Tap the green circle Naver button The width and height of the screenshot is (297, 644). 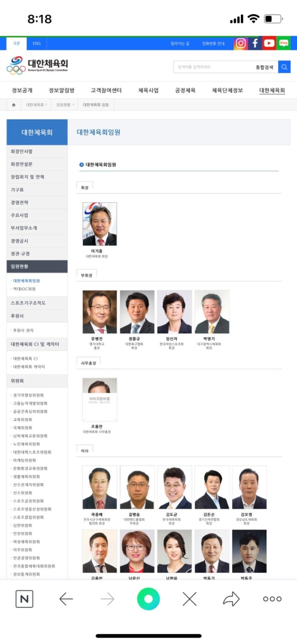[x=148, y=599]
